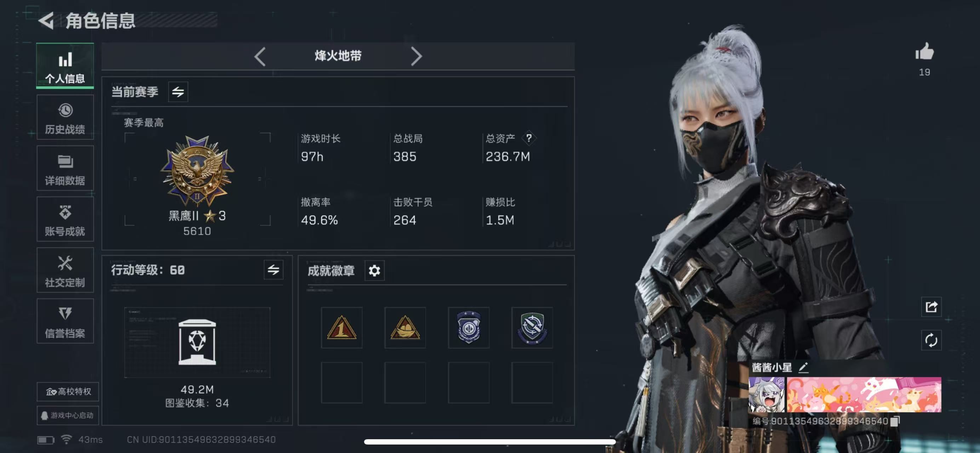Open the share icon beside the character
The image size is (980, 453).
pyautogui.click(x=931, y=306)
